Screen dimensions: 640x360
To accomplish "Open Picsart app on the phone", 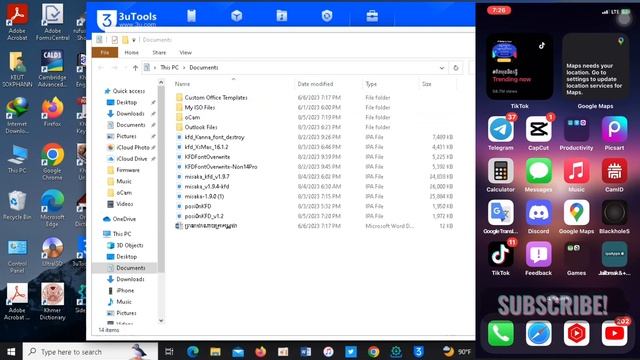I will [614, 129].
